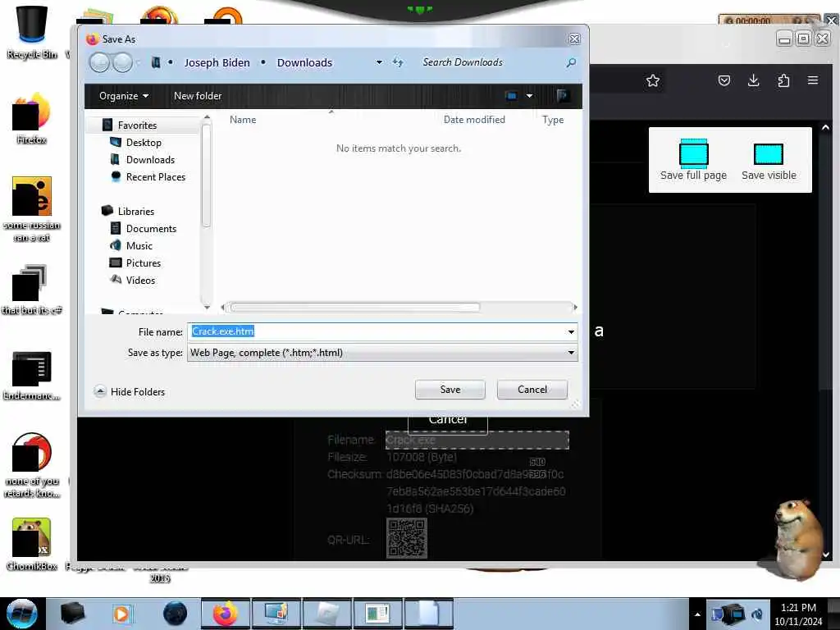Open the Firefox Downloads arrow icon
This screenshot has height=630, width=840.
coord(753,81)
